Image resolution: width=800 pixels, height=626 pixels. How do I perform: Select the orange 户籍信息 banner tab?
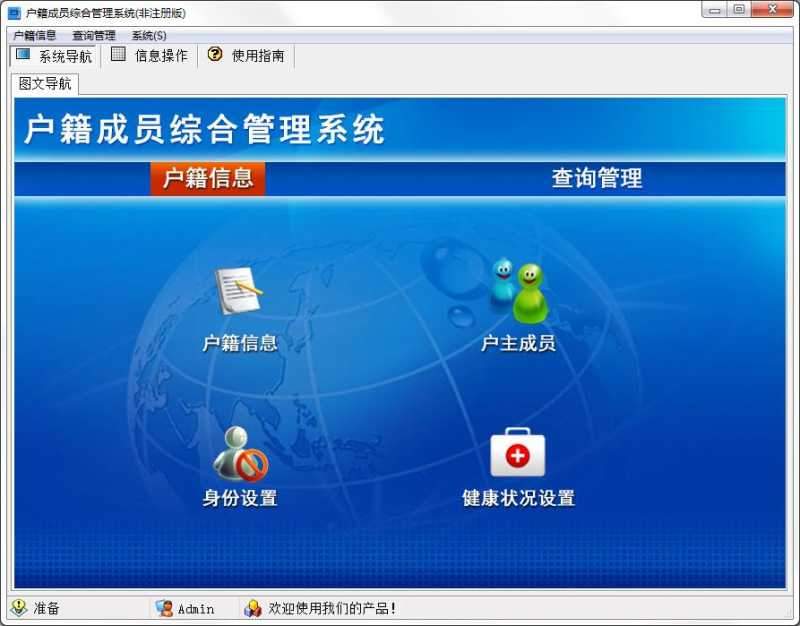[207, 177]
